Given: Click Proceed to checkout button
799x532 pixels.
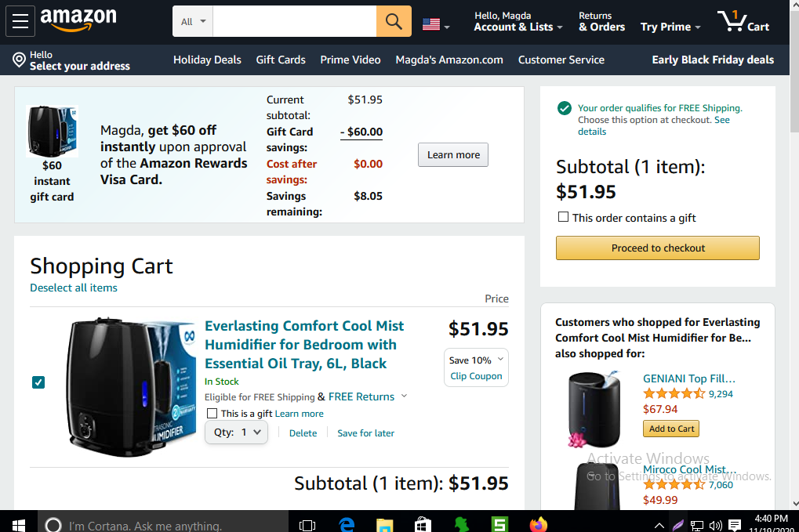Looking at the screenshot, I should (x=658, y=248).
